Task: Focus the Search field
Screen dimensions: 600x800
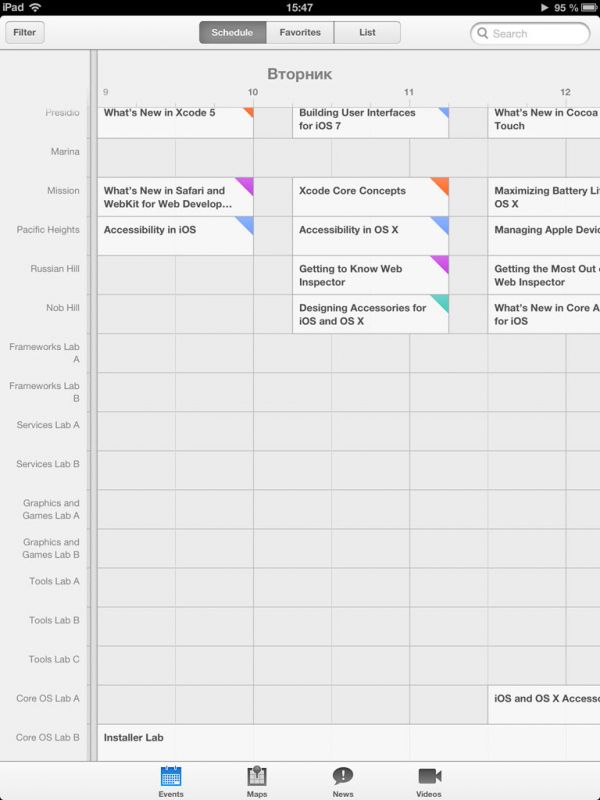Action: (x=530, y=33)
